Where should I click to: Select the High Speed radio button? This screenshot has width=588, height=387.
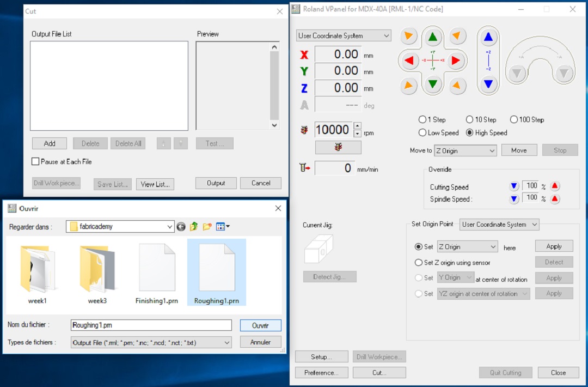pyautogui.click(x=469, y=132)
